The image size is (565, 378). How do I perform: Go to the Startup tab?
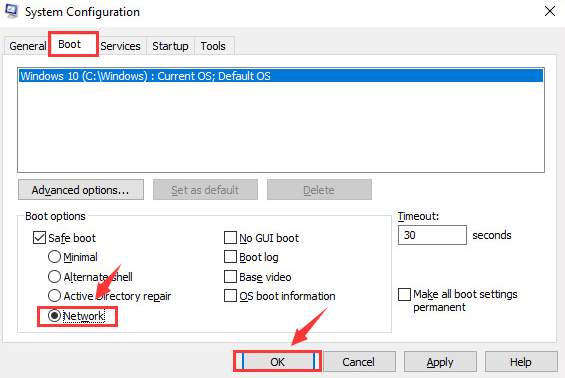pos(170,46)
